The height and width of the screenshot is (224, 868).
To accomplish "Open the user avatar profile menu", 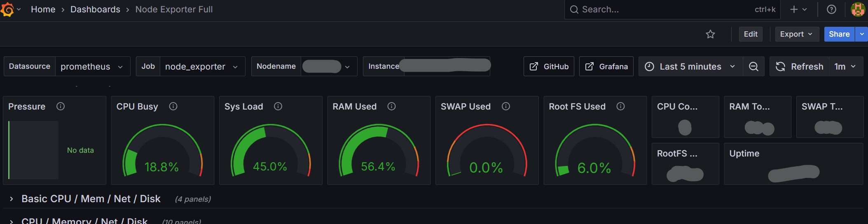I will point(858,9).
